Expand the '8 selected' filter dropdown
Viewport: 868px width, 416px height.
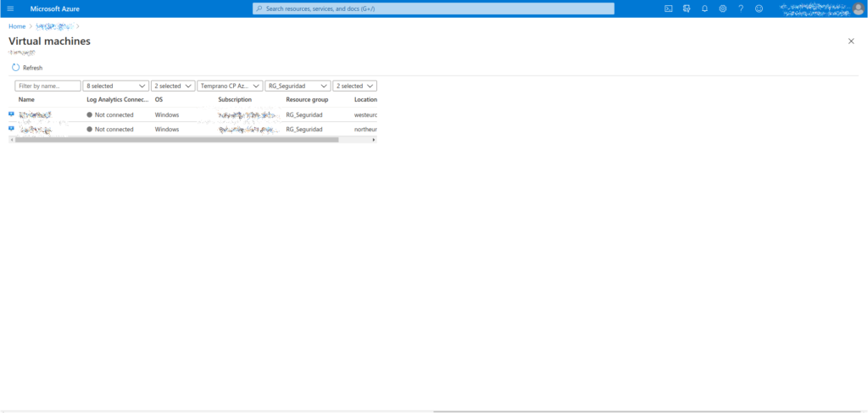115,86
